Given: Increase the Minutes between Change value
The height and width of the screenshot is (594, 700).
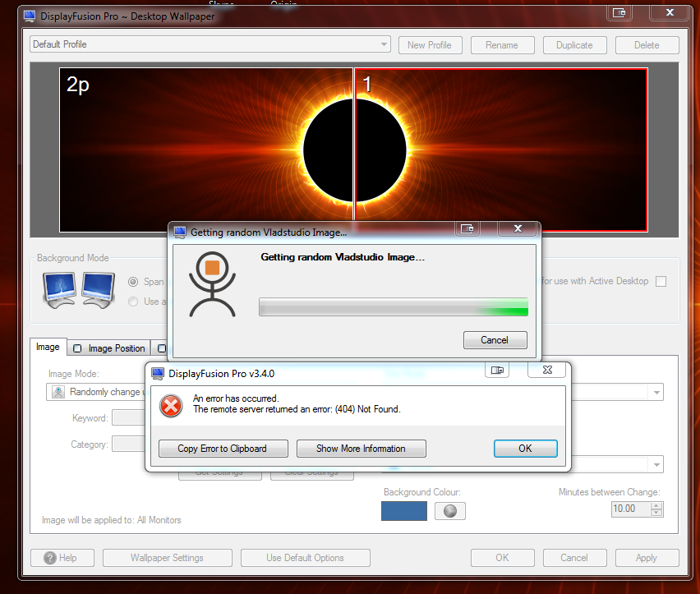Looking at the screenshot, I should tap(656, 504).
